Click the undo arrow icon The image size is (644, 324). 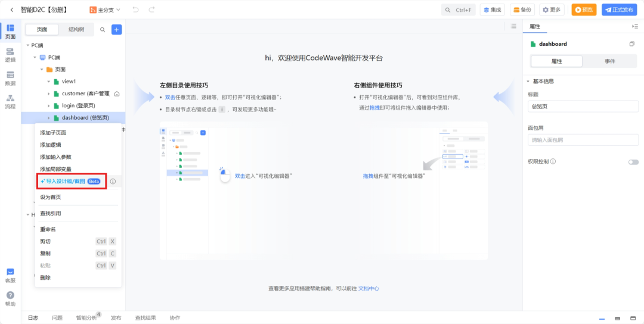[135, 10]
